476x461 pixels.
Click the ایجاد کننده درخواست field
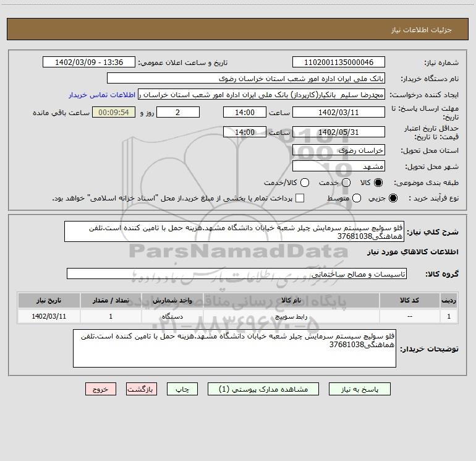pyautogui.click(x=261, y=95)
